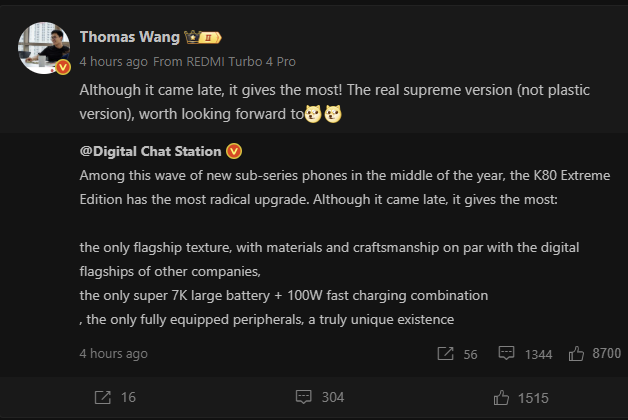Open the @Digital Chat Station profile link
The height and width of the screenshot is (420, 628).
(151, 151)
